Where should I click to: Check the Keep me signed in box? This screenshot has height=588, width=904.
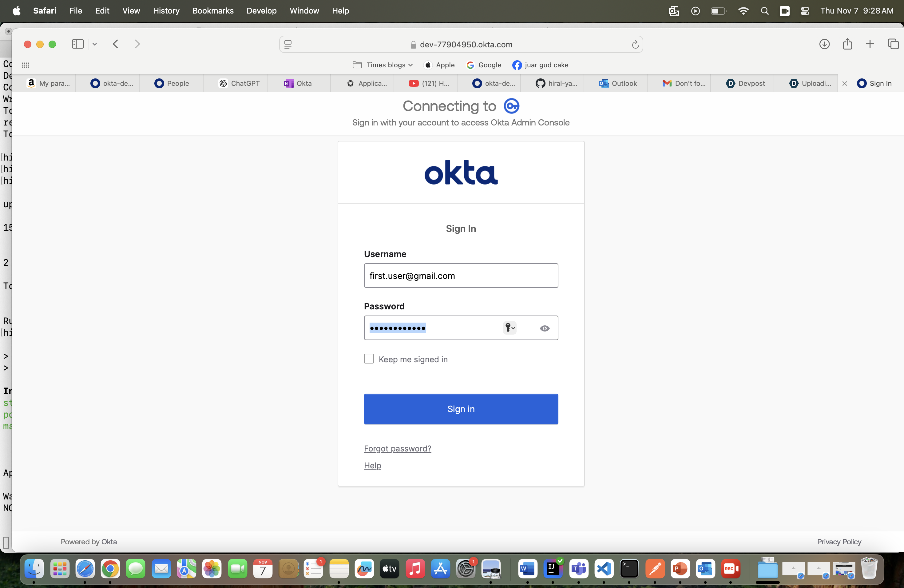click(369, 359)
